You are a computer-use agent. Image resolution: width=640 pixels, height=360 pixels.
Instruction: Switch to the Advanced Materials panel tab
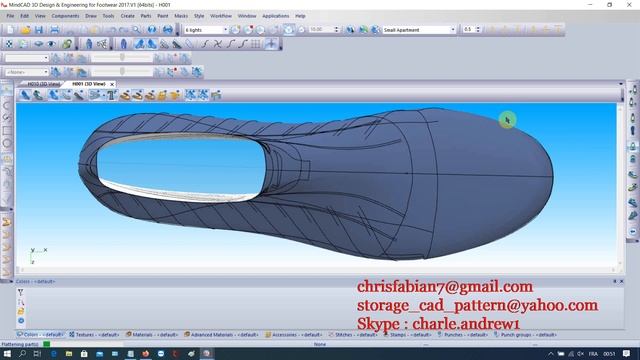tap(221, 335)
